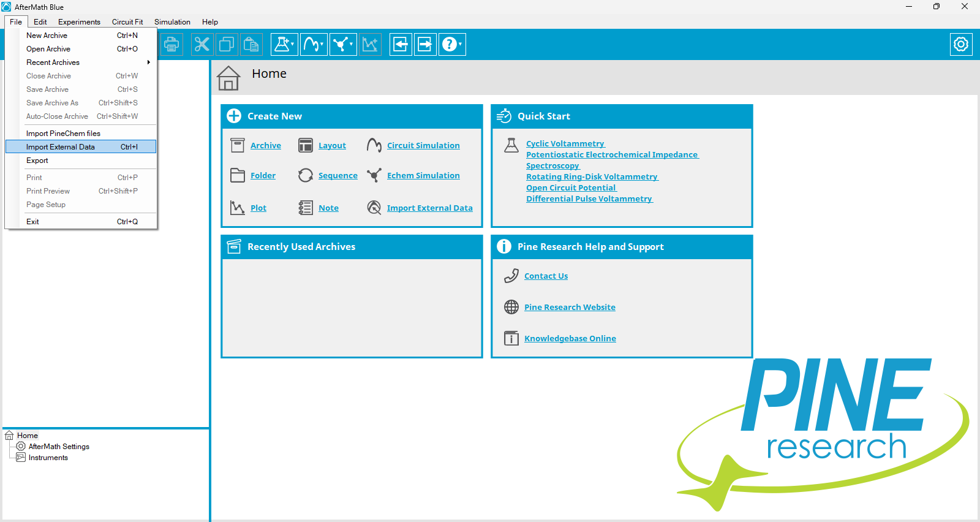This screenshot has width=980, height=522.
Task: Click the Circuit Simulation link
Action: [x=423, y=145]
